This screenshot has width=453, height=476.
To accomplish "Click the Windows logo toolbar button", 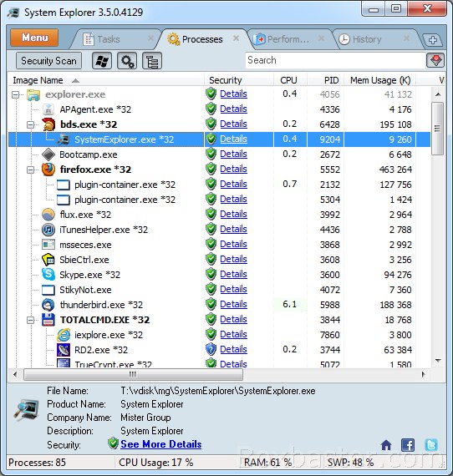I will (x=102, y=61).
